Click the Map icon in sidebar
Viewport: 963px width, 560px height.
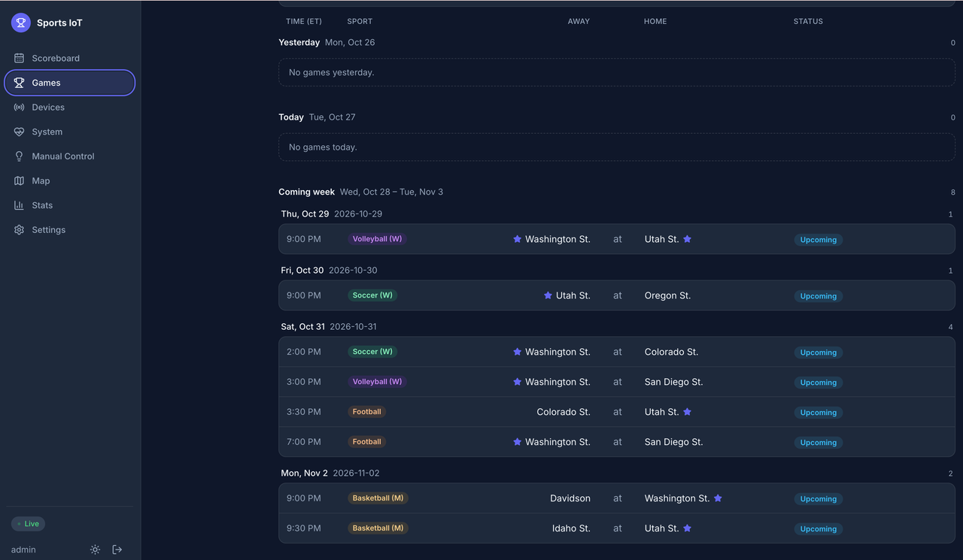20,180
